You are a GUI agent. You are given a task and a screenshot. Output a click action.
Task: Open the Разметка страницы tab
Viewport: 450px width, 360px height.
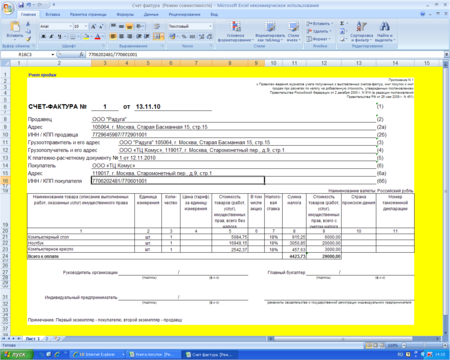88,14
